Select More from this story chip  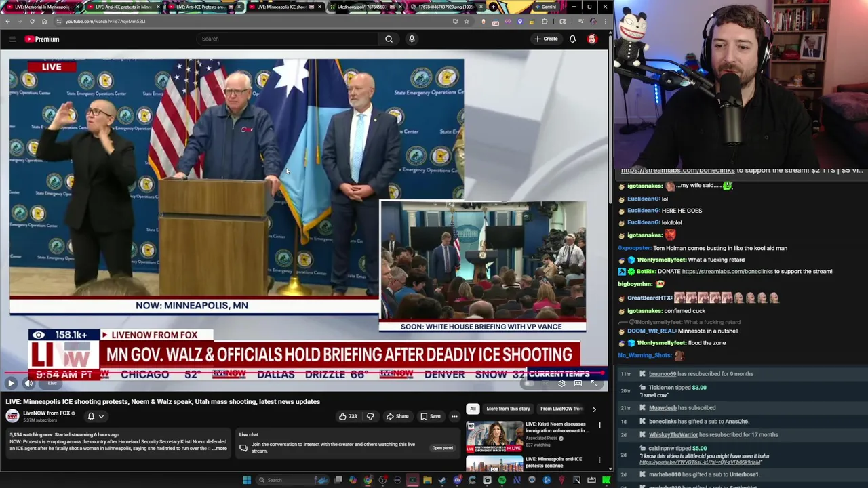click(508, 409)
